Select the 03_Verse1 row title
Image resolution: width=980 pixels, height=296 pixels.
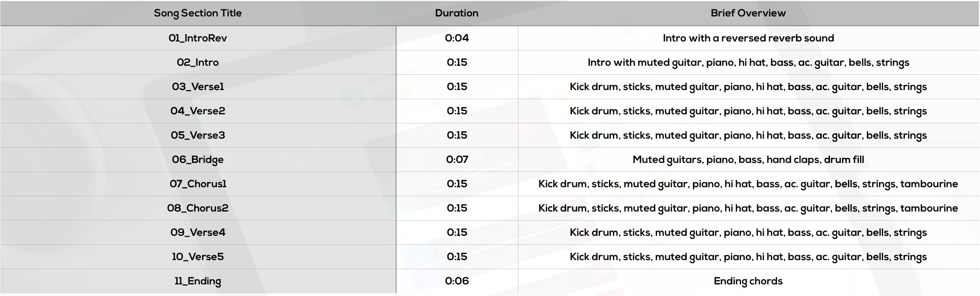(x=197, y=87)
